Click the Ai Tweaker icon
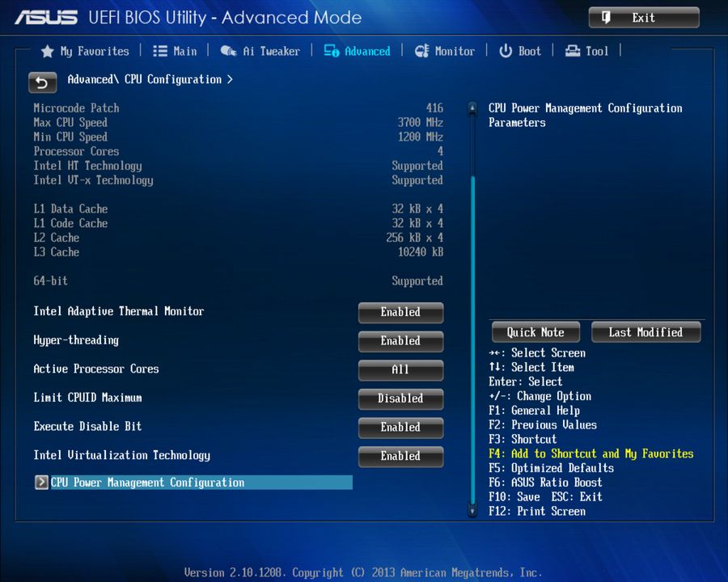 (x=229, y=51)
